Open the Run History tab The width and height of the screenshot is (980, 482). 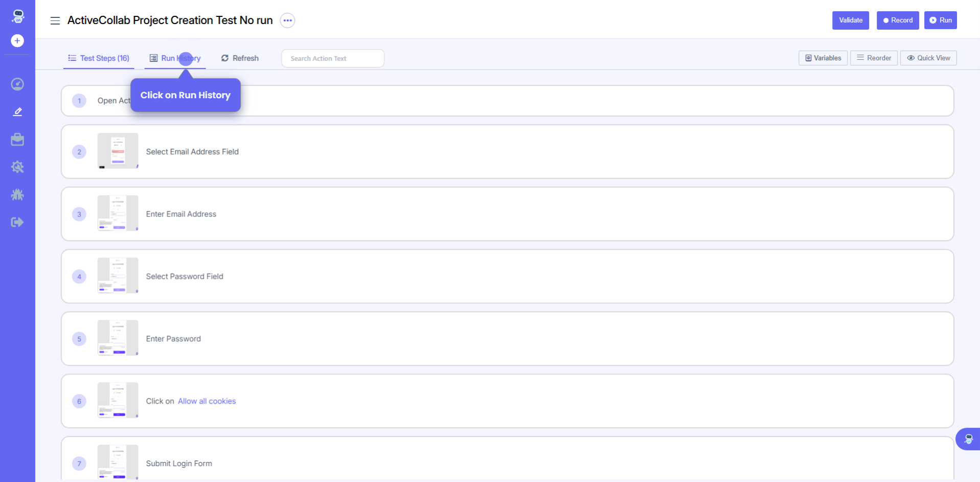[x=175, y=58]
